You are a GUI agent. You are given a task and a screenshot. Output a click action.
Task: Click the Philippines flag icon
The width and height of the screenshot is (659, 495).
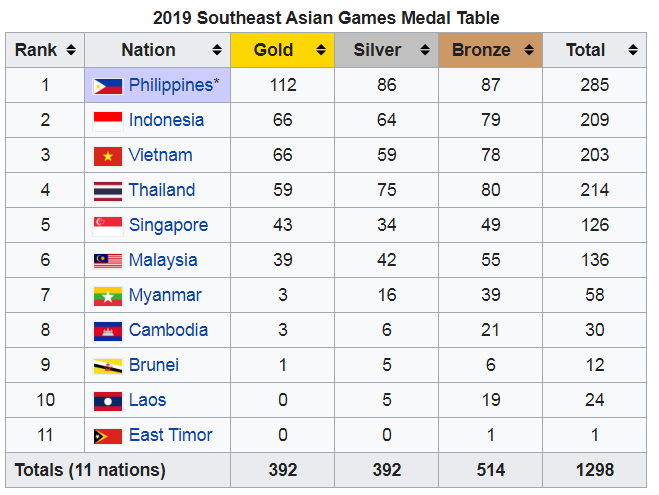[108, 86]
